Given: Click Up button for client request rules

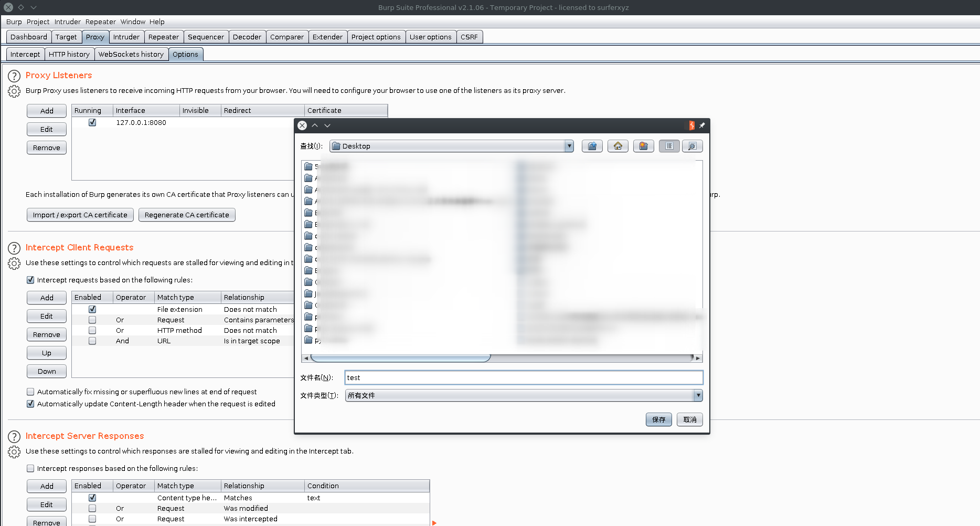Looking at the screenshot, I should [47, 353].
